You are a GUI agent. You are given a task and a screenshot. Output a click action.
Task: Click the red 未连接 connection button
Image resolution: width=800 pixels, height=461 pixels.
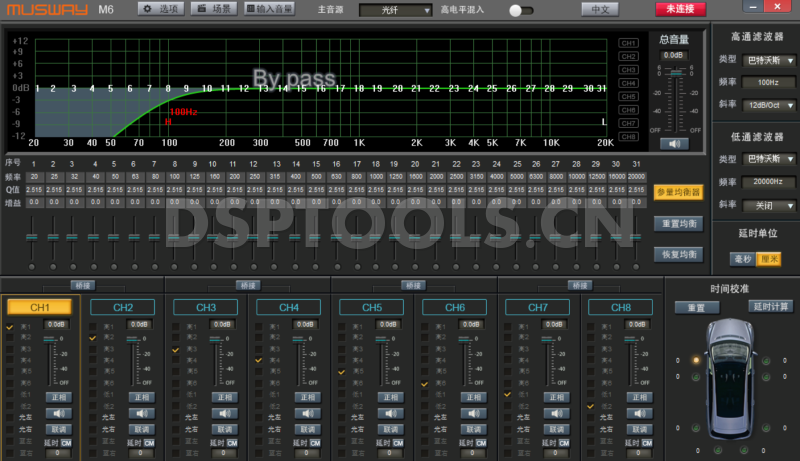click(x=681, y=9)
